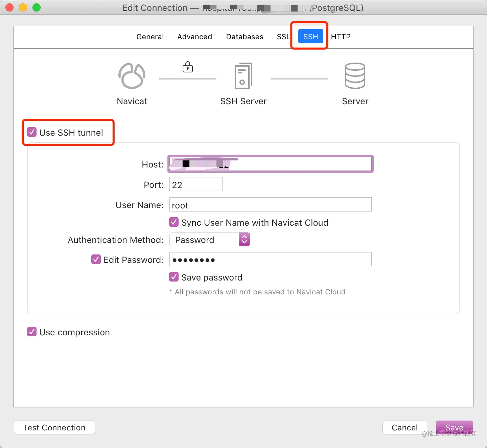Open the Authentication Method dropdown
This screenshot has height=448, width=487.
[210, 240]
